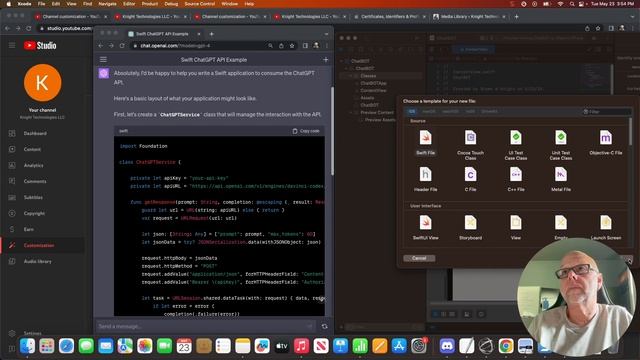Open Audio library in YouTube Studio sidebar
The image size is (640, 360).
point(38,261)
